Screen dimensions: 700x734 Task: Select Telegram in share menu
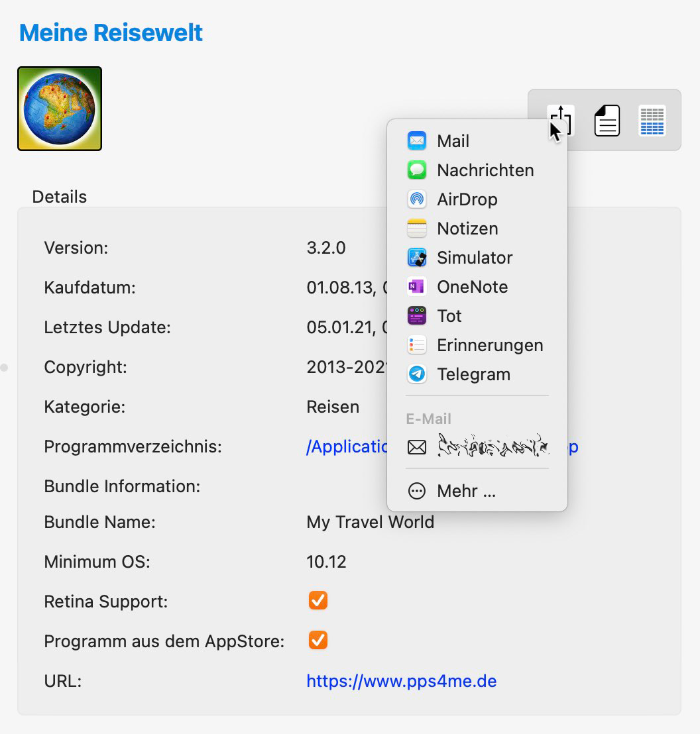(477, 374)
